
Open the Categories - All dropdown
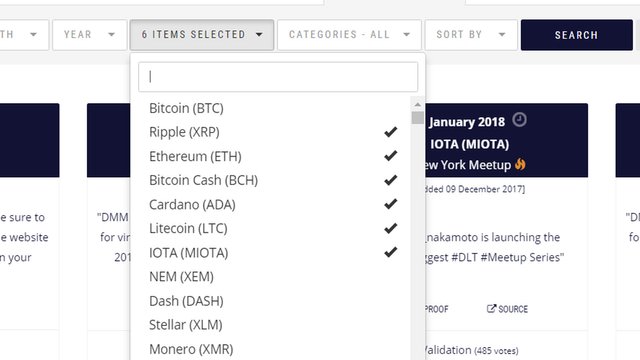(x=349, y=35)
